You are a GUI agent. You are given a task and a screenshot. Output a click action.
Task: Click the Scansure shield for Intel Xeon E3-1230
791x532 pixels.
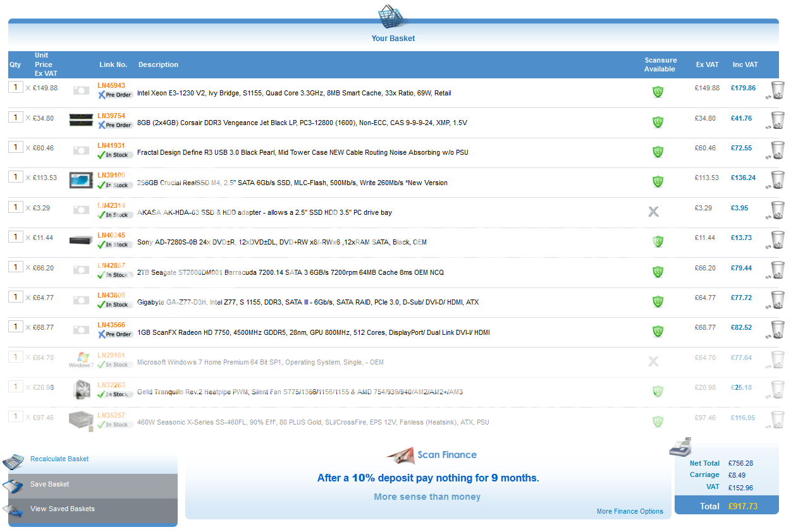[x=658, y=92]
